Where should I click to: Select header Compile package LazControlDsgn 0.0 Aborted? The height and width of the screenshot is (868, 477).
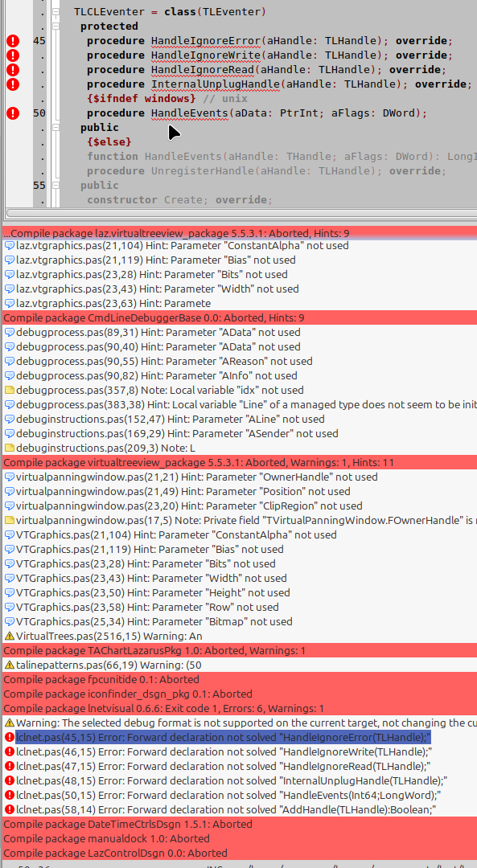pos(240,853)
